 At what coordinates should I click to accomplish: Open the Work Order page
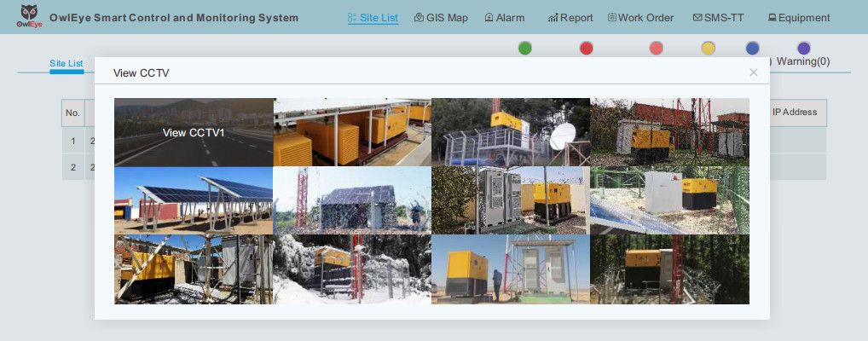[640, 18]
